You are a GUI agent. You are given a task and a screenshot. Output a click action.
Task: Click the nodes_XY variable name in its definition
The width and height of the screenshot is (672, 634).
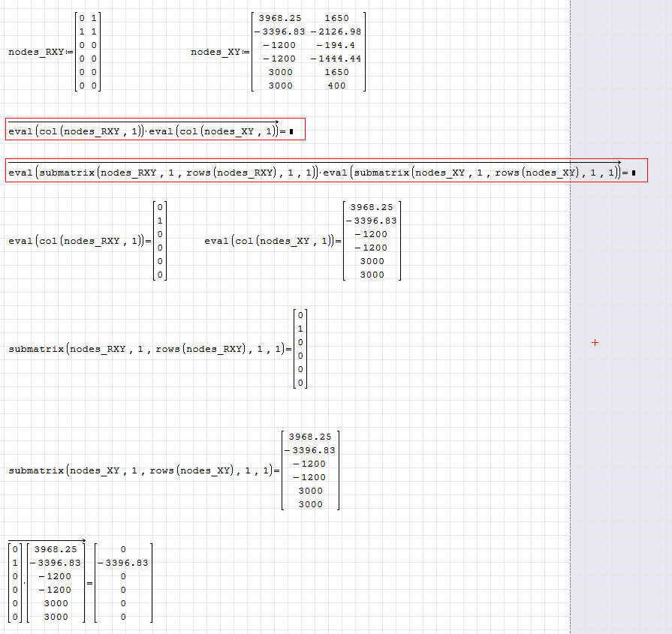pos(213,52)
